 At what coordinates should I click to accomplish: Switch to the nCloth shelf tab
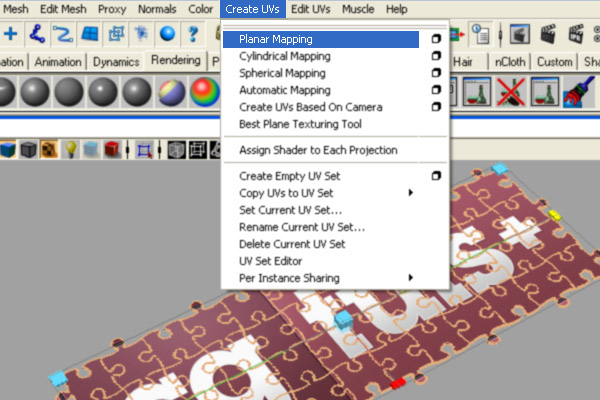coord(510,62)
